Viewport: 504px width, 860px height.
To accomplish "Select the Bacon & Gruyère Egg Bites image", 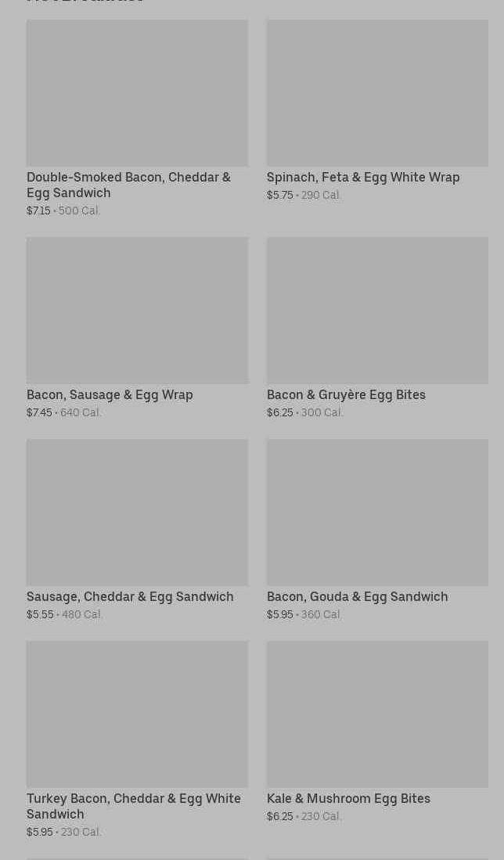I will 377,310.
